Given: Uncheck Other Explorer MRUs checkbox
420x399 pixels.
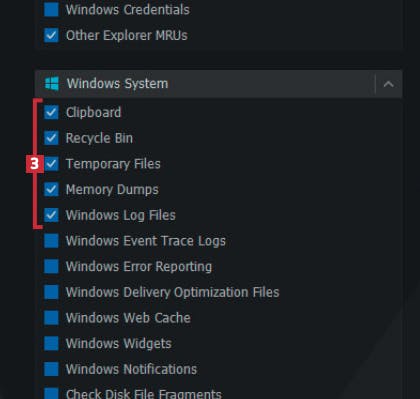Looking at the screenshot, I should (x=51, y=35).
